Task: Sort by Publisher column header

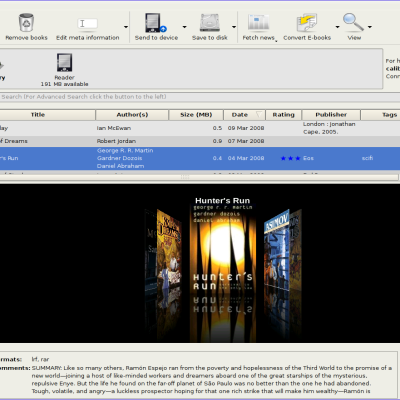Action: (331, 115)
